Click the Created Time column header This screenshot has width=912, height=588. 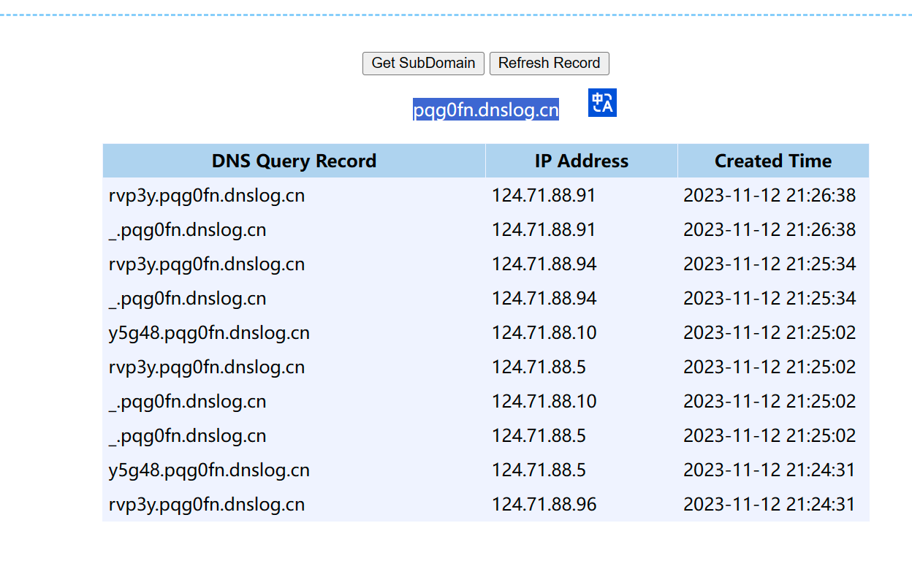[772, 161]
